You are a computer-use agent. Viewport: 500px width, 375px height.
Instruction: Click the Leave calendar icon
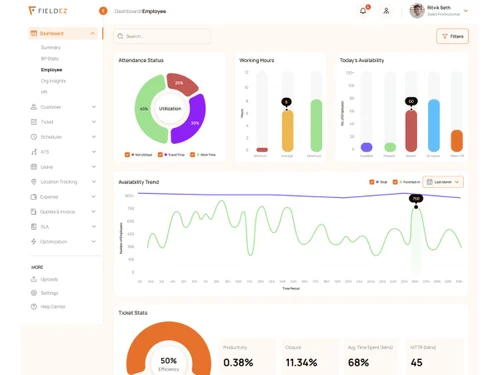click(34, 167)
